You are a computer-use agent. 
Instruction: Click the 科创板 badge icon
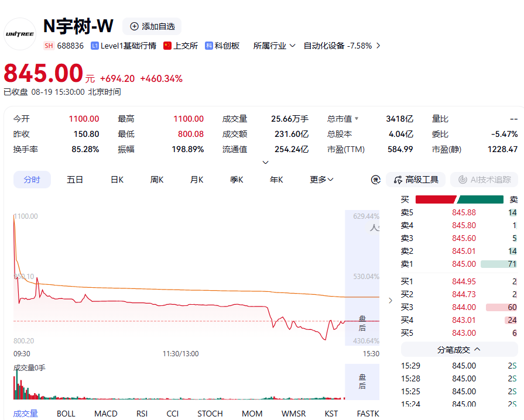[209, 46]
